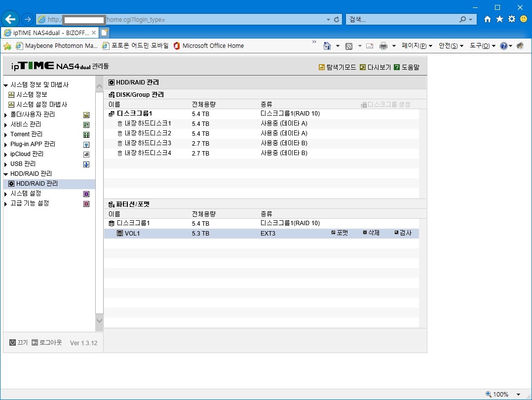Open the 도구(O) tools menu

pos(483,46)
